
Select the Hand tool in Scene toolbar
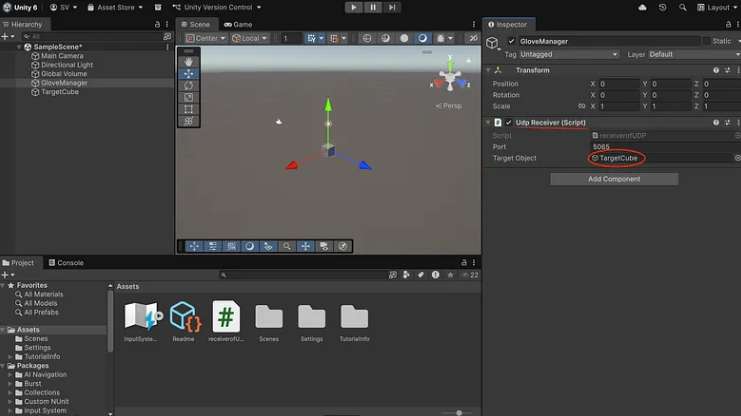pyautogui.click(x=189, y=62)
